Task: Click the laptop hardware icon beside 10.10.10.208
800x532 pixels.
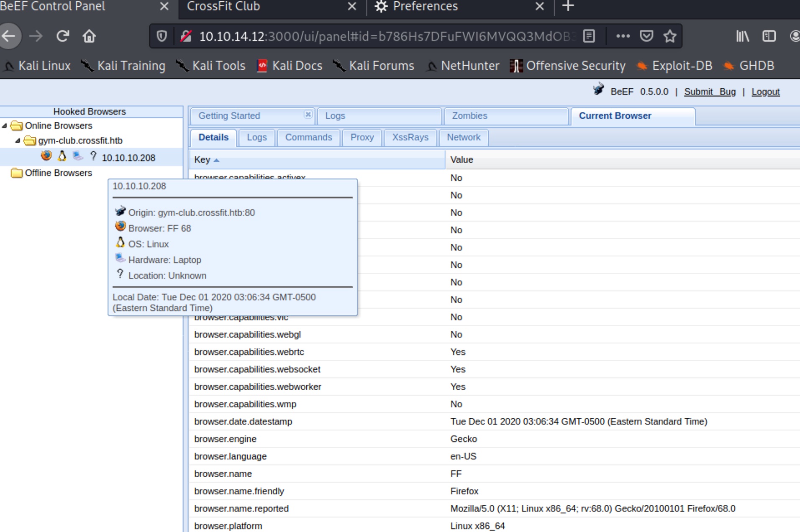Action: (78, 156)
